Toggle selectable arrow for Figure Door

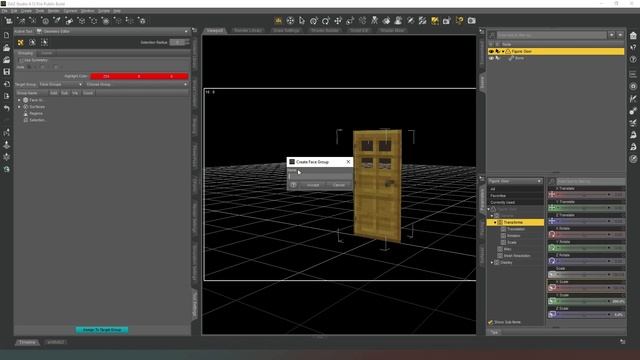(x=498, y=51)
